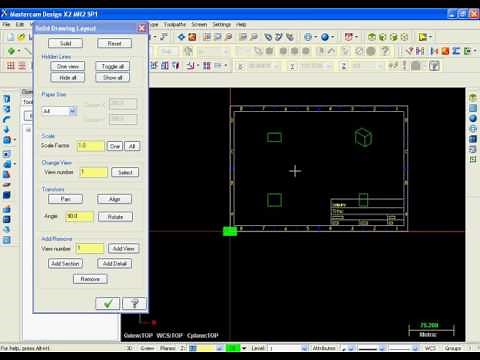
Task: Click the yellow-green flag toolbar icon
Action: (422, 37)
